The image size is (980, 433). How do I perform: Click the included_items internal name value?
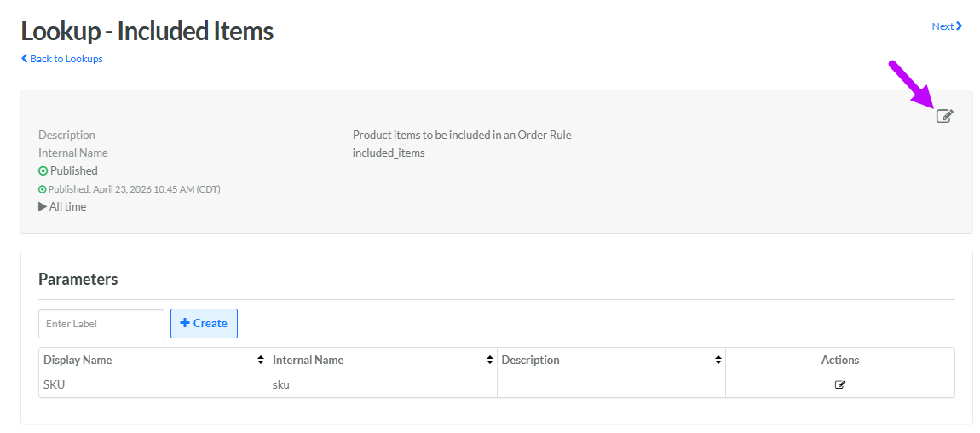[x=389, y=153]
